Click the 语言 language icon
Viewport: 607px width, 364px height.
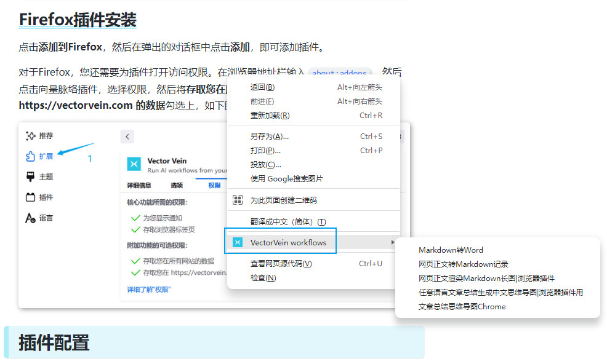click(x=30, y=218)
